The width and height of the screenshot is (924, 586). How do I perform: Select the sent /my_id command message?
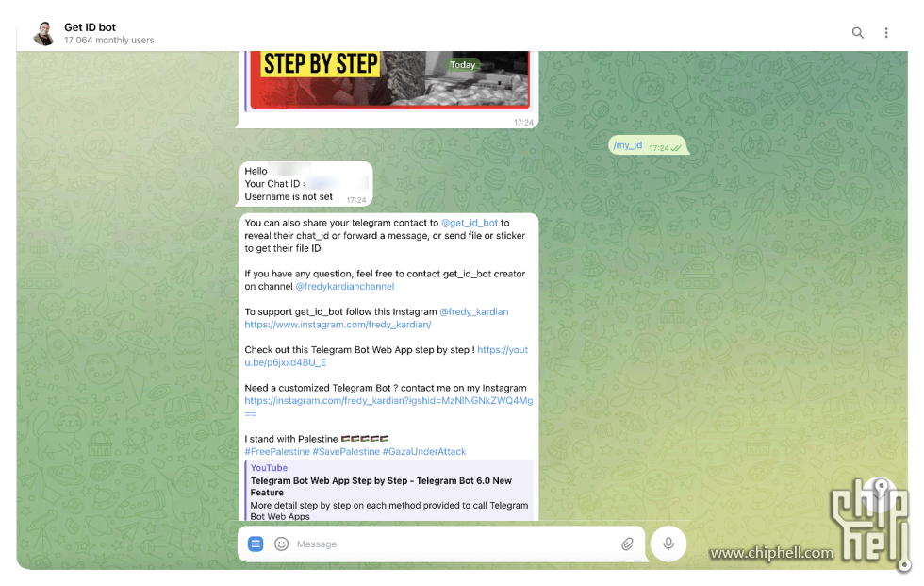[648, 145]
